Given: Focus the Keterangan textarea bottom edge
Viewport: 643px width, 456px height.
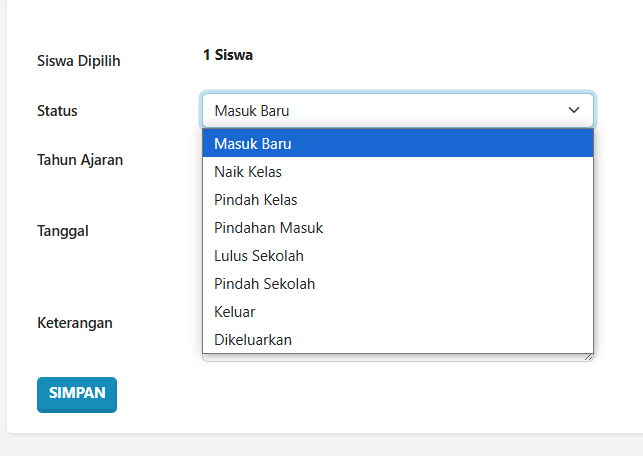Looking at the screenshot, I should 400,357.
